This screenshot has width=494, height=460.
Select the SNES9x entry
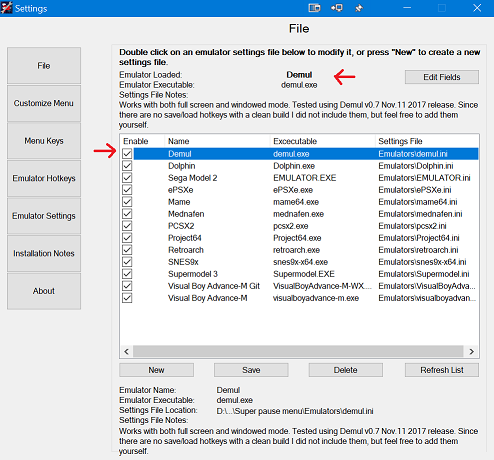[x=183, y=262]
